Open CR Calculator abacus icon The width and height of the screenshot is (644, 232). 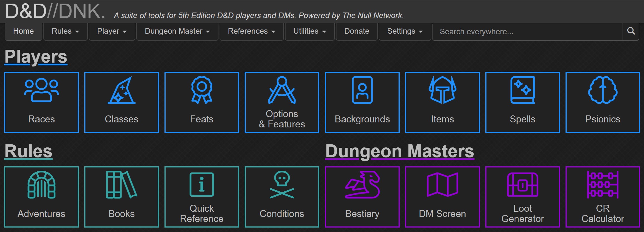[603, 184]
